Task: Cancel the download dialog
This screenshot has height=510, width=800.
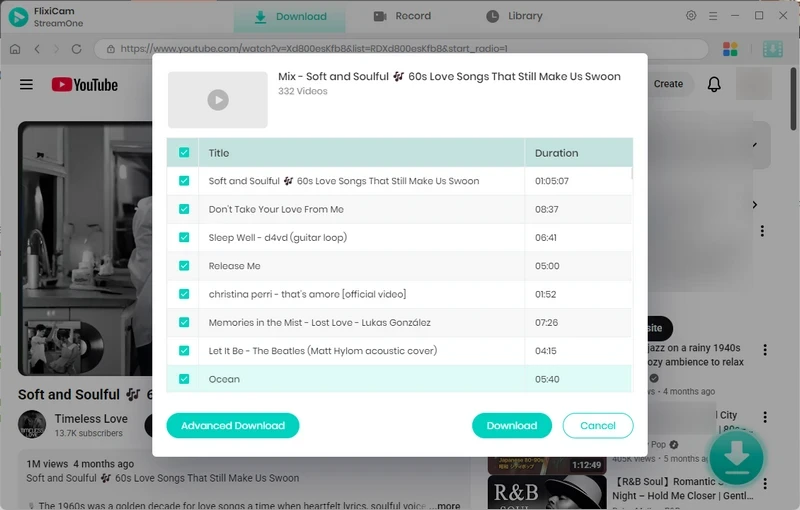Action: pos(598,425)
